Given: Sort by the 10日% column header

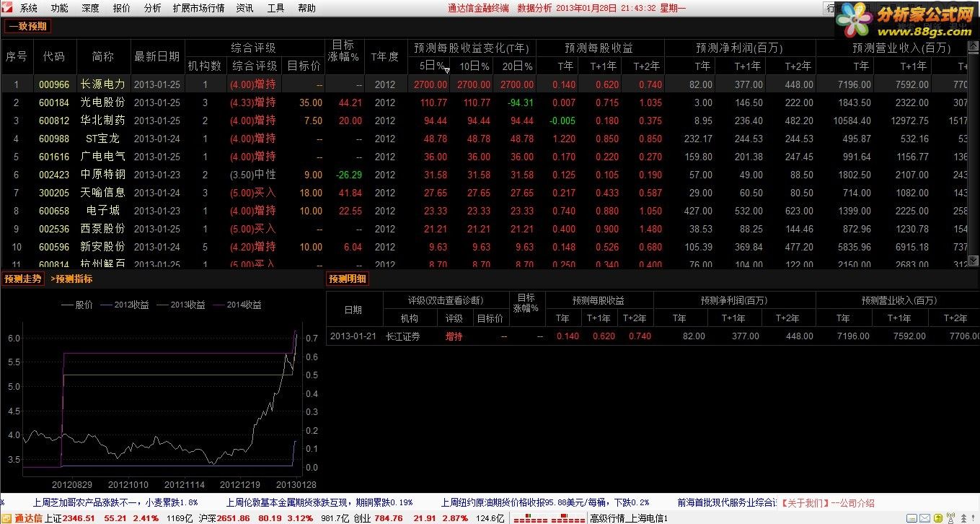Looking at the screenshot, I should (475, 66).
